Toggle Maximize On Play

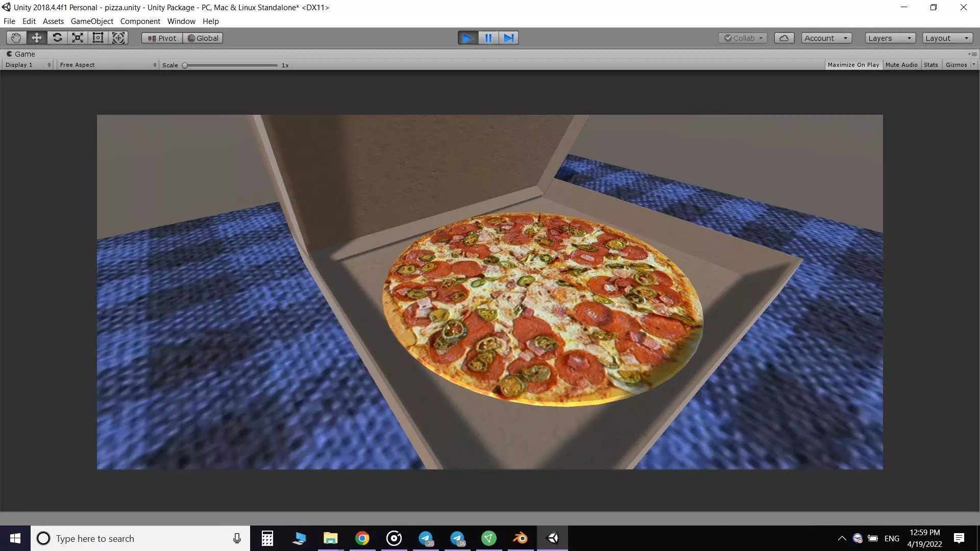(853, 65)
